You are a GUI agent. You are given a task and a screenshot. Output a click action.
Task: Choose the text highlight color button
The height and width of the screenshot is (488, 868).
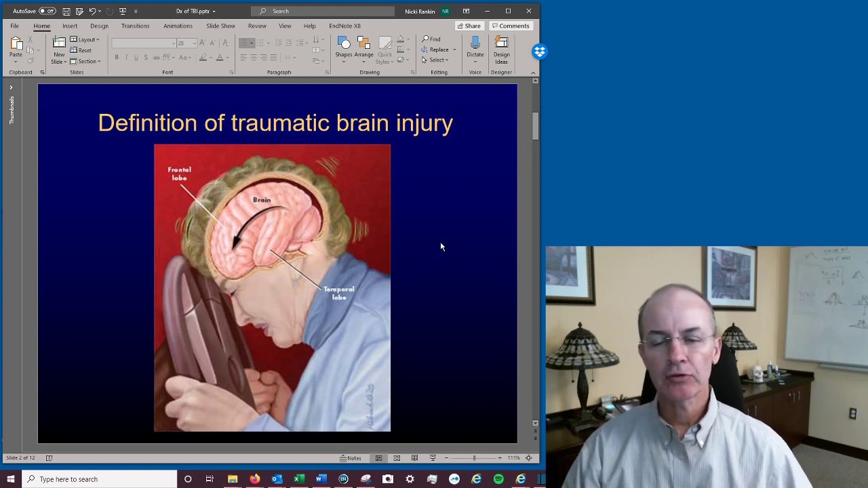click(203, 58)
